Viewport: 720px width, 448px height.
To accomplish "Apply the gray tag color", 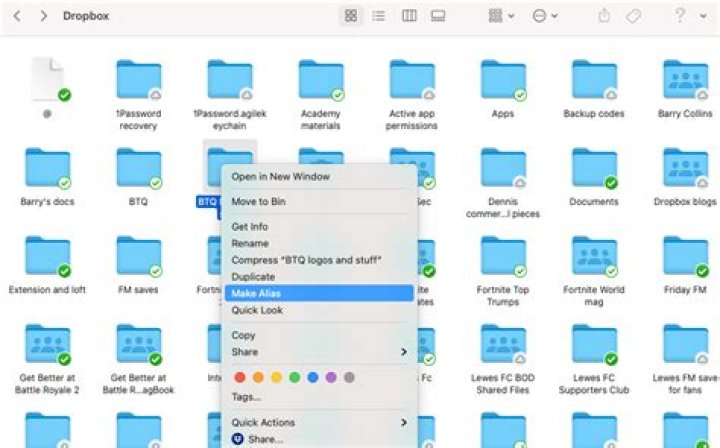I will click(x=349, y=377).
